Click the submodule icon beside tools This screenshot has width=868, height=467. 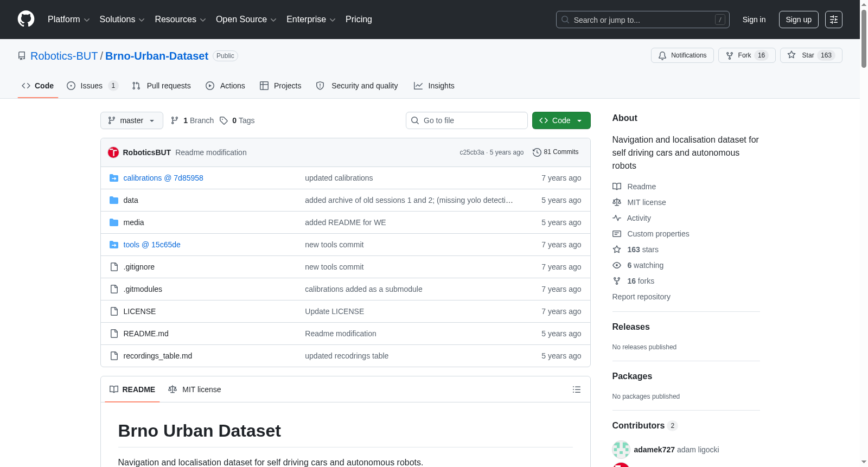coord(114,245)
